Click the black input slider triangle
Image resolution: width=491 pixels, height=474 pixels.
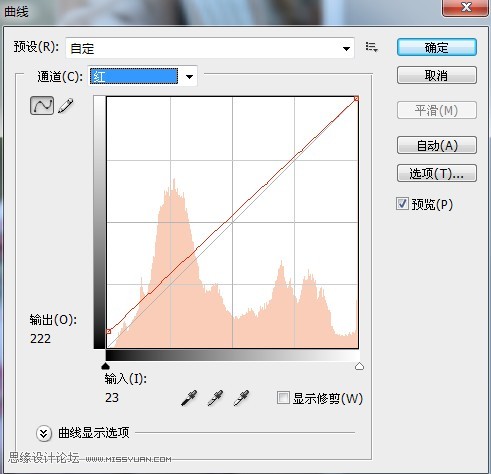click(105, 366)
